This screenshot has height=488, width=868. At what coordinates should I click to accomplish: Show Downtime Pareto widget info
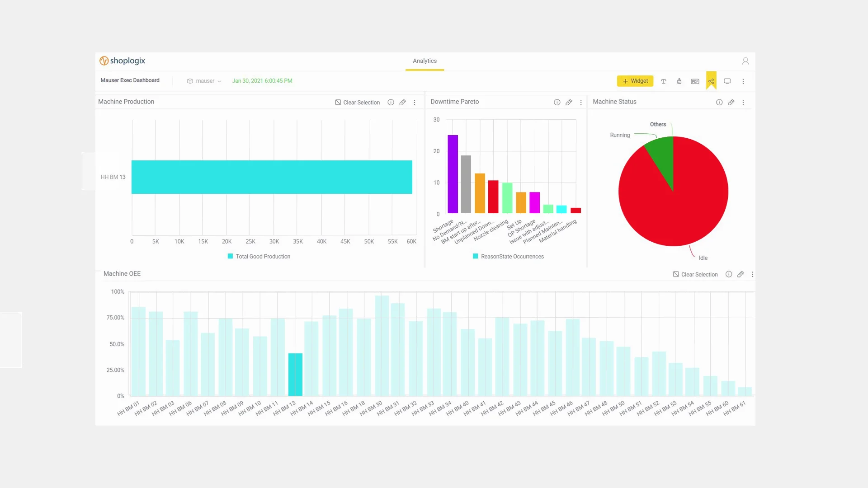point(557,103)
